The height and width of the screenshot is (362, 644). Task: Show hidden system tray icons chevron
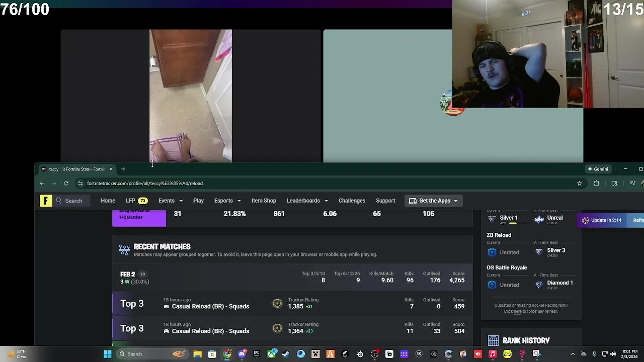click(x=573, y=354)
